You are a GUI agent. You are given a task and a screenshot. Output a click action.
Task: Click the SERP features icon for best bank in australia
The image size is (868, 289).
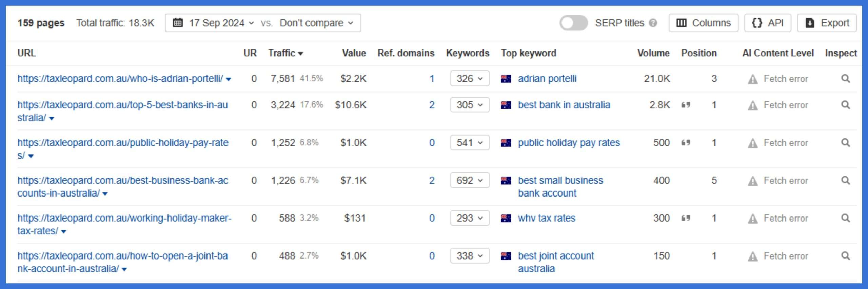click(686, 105)
